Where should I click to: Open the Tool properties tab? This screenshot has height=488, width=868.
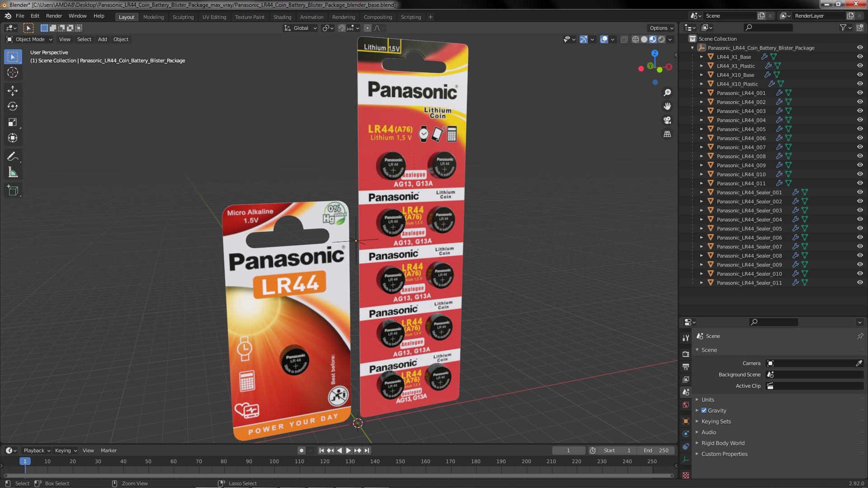(x=686, y=338)
